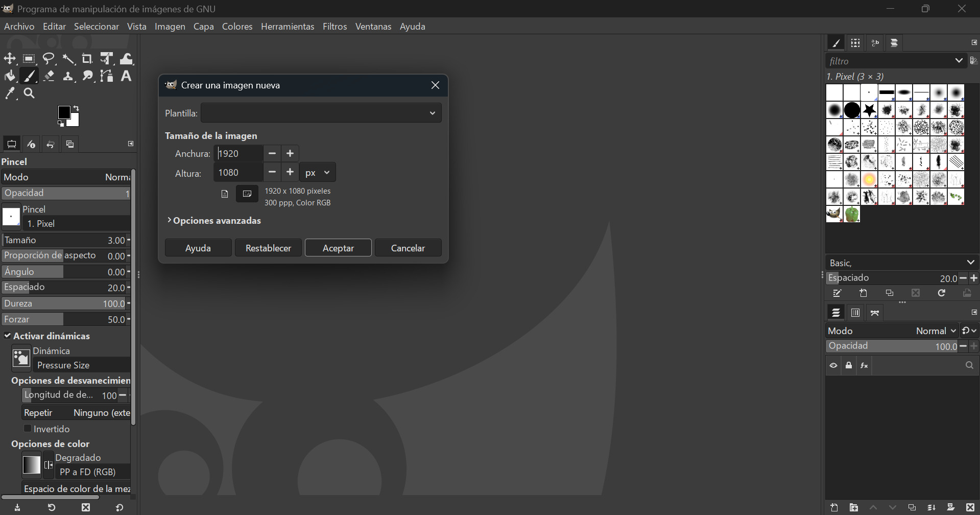The width and height of the screenshot is (980, 515).
Task: Open the Archivo menu
Action: click(x=19, y=26)
